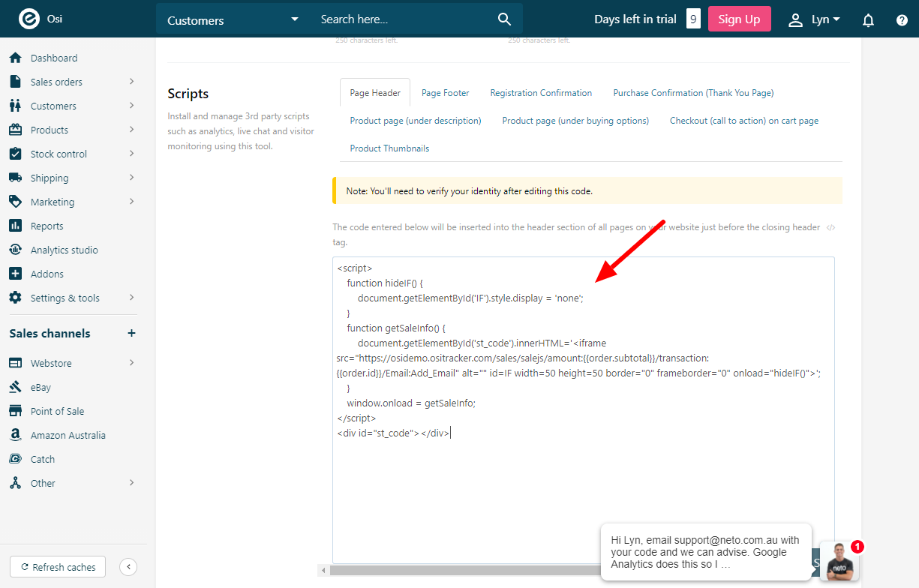Click the Neto logo icon
Image resolution: width=919 pixels, height=588 pixels.
pyautogui.click(x=29, y=19)
